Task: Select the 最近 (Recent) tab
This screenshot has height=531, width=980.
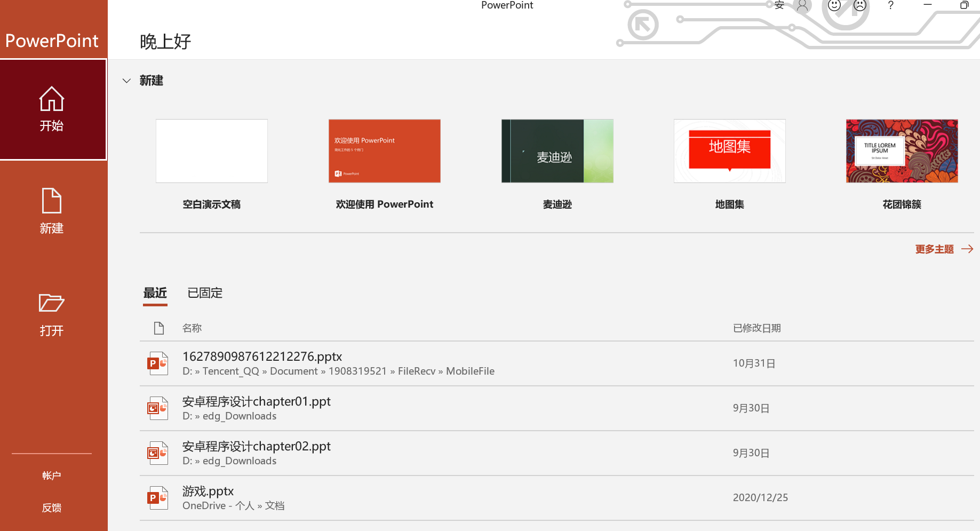Action: click(x=155, y=293)
